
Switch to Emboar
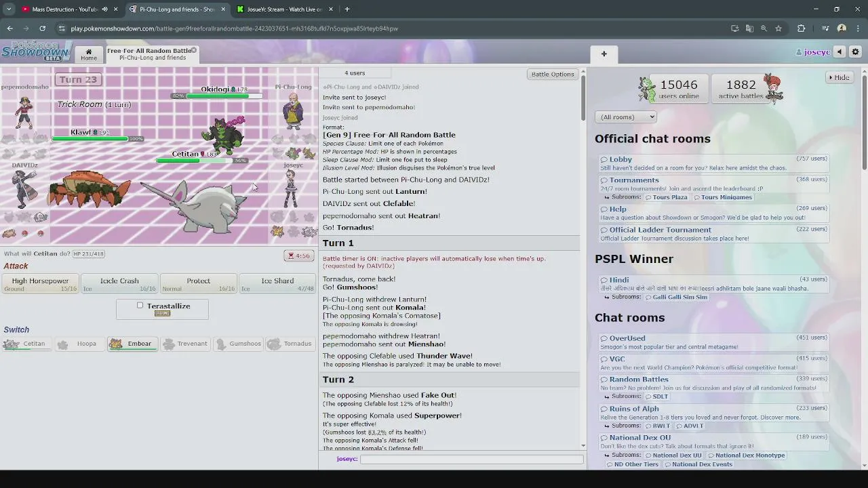(132, 344)
